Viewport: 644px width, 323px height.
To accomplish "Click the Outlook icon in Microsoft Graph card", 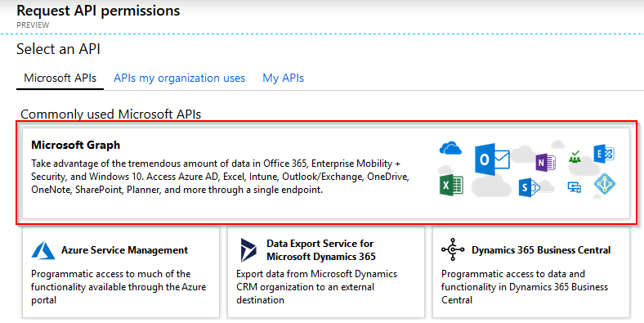I will [x=492, y=159].
